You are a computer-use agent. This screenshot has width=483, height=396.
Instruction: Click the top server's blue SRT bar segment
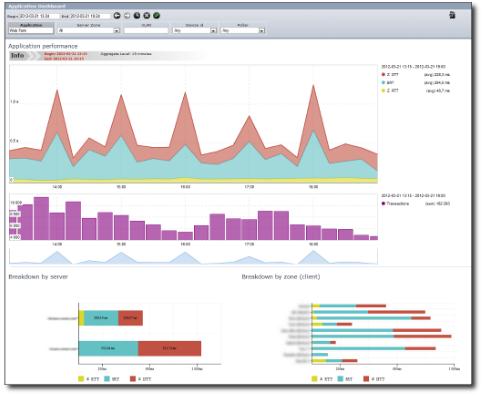tap(101, 318)
